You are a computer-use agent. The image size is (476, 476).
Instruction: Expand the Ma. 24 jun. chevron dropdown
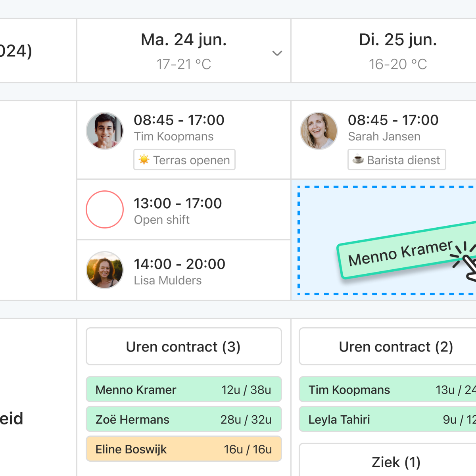[277, 53]
